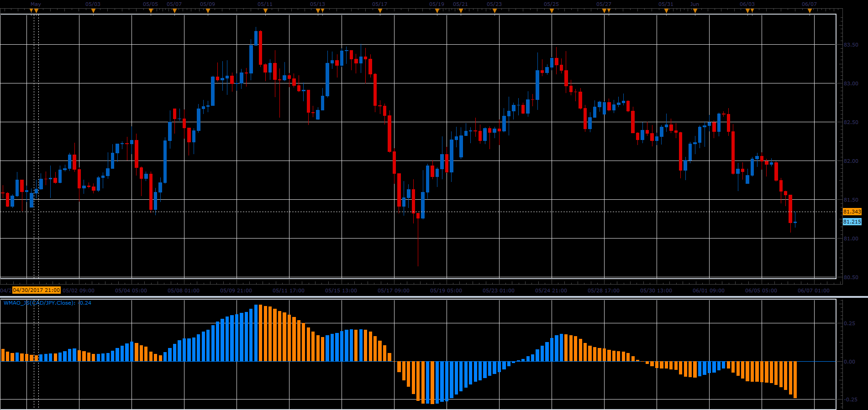Image resolution: width=868 pixels, height=410 pixels.
Task: Click the 81.50 price axis label
Action: point(851,200)
